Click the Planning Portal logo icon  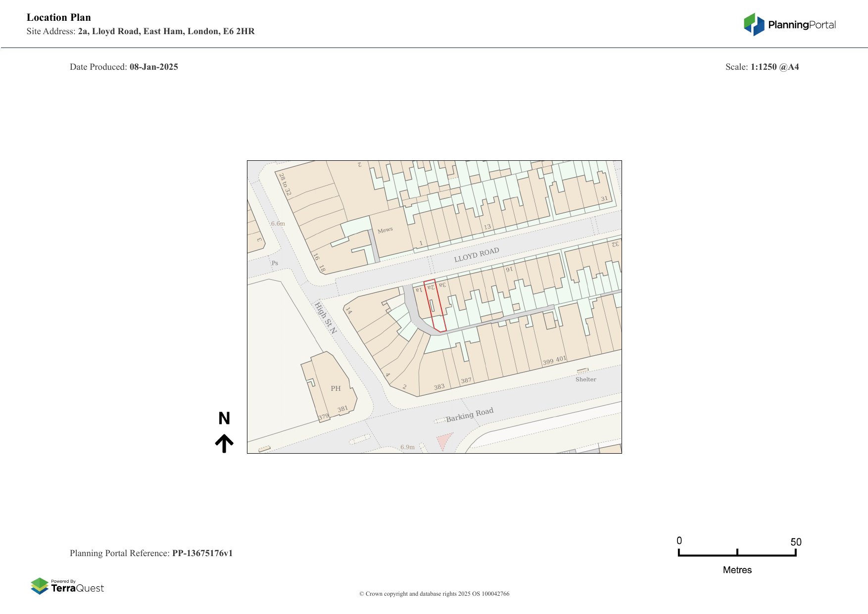[754, 24]
